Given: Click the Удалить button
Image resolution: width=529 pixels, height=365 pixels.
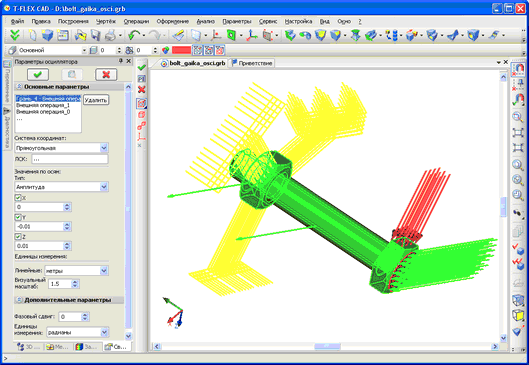Looking at the screenshot, I should pos(96,100).
